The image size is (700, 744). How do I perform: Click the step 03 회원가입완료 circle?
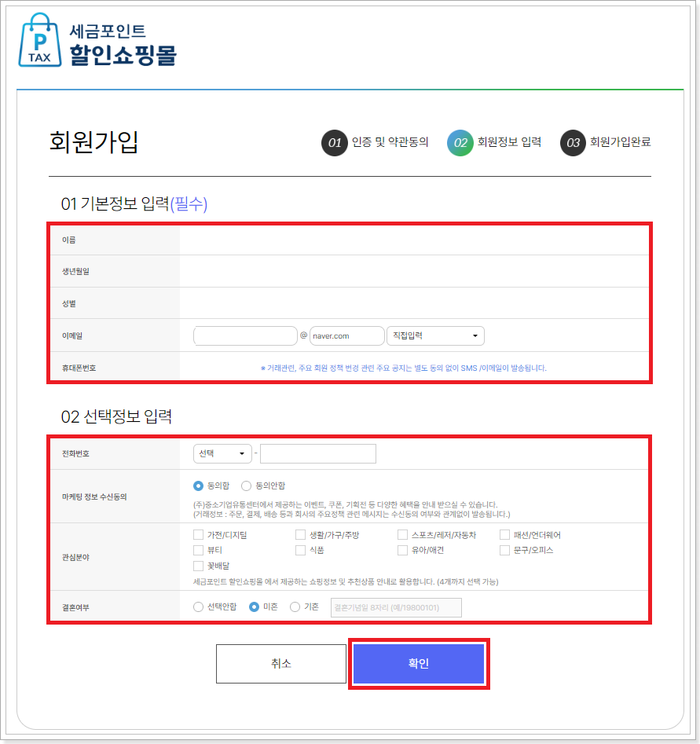tap(573, 144)
